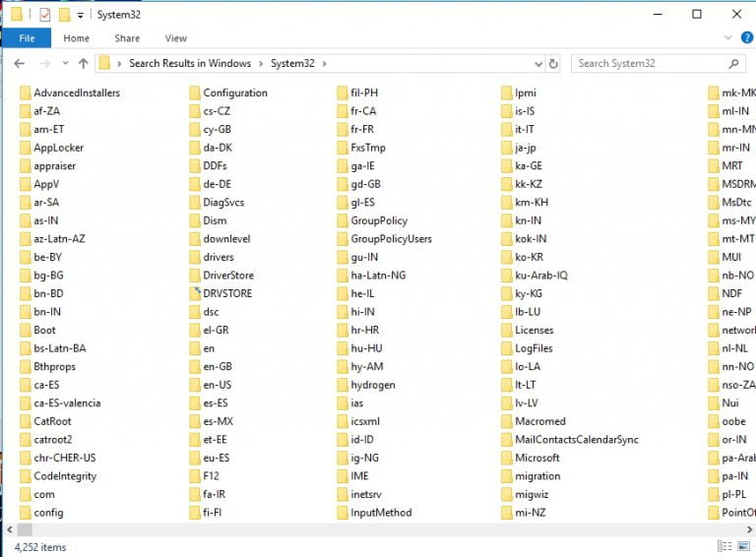Select folder named Ipmi
Viewport: 756px width, 557px height.
pyautogui.click(x=520, y=93)
